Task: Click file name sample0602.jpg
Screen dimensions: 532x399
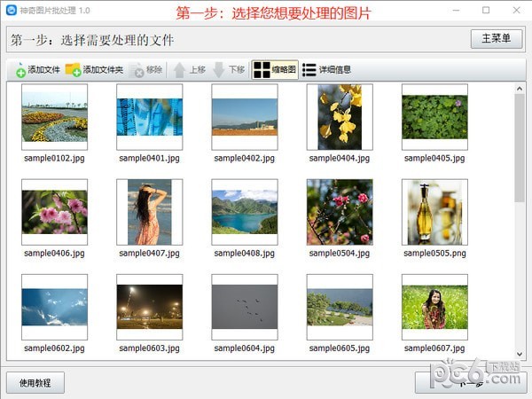Action: pyautogui.click(x=54, y=348)
